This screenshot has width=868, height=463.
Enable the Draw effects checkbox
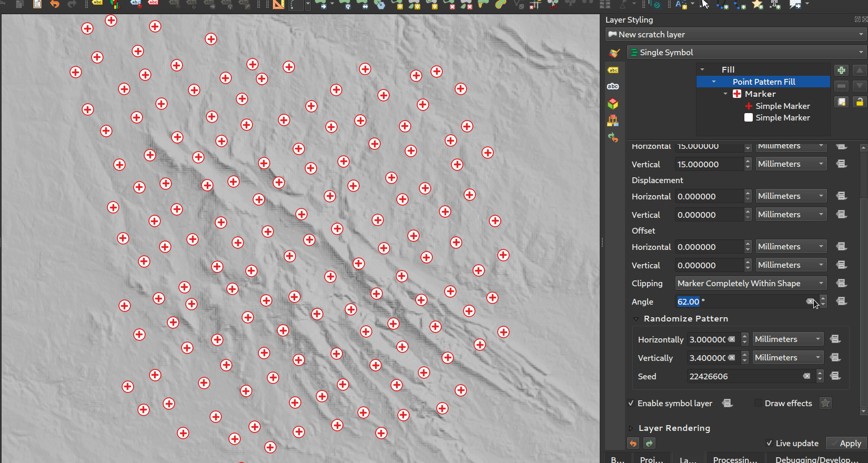tap(758, 404)
